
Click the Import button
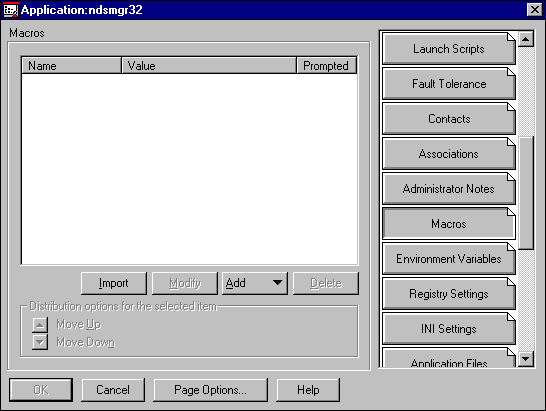(x=114, y=283)
